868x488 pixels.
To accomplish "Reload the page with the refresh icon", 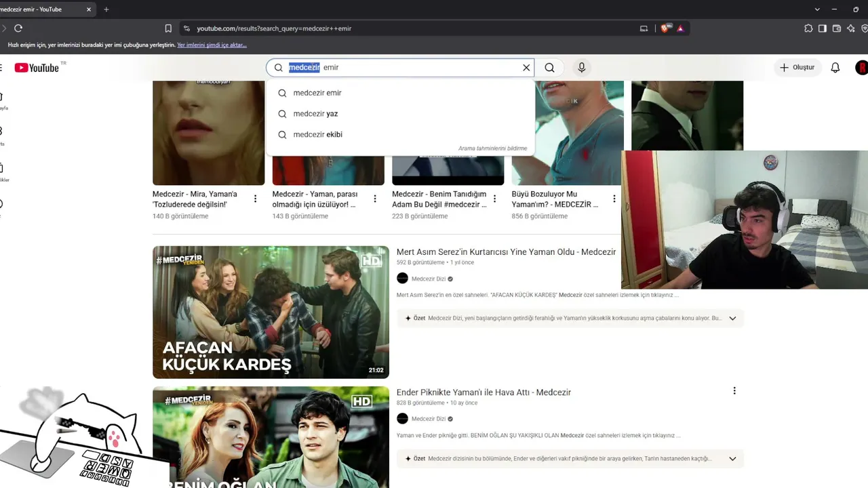I will click(x=18, y=28).
